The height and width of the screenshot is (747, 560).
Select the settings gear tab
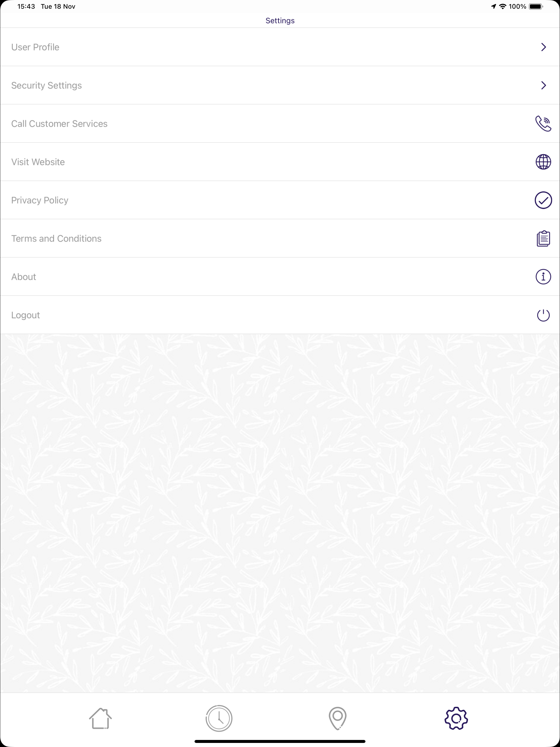(456, 718)
